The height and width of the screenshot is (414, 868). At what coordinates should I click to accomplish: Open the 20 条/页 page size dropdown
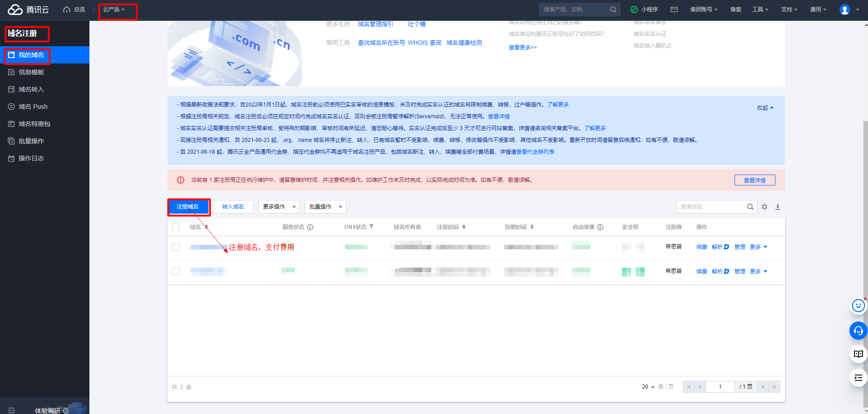648,387
